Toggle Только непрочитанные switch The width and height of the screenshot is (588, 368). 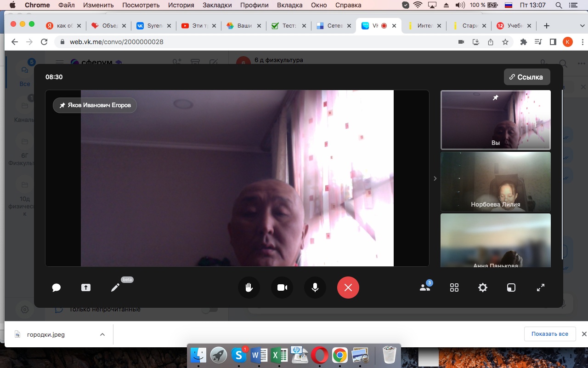pyautogui.click(x=210, y=310)
